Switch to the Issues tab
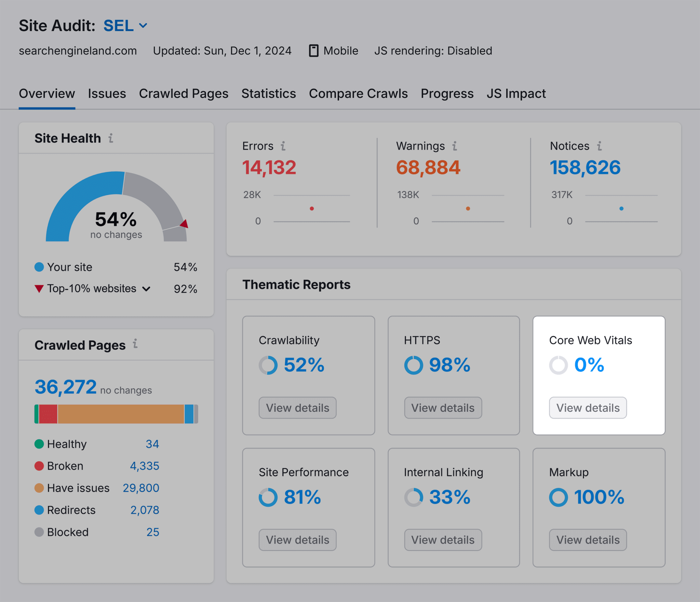 107,94
